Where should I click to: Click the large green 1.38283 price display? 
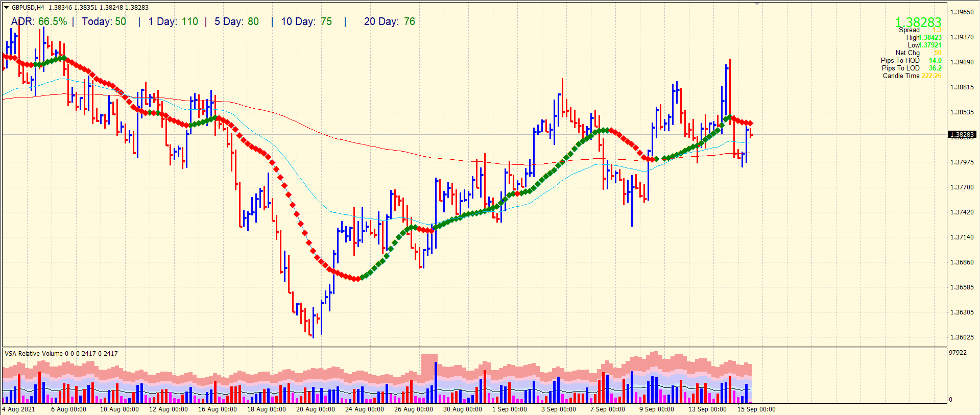(x=918, y=22)
